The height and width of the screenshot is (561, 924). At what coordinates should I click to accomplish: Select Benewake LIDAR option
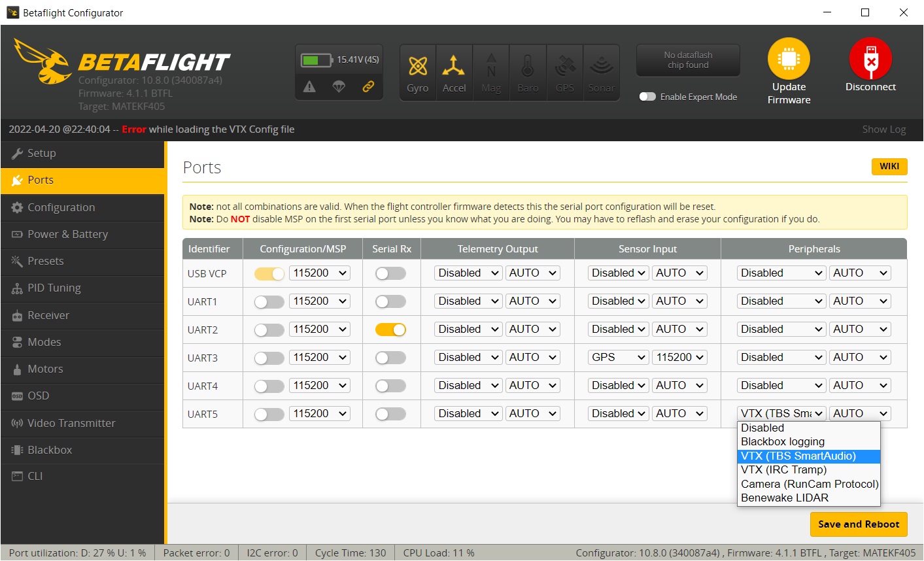point(808,498)
